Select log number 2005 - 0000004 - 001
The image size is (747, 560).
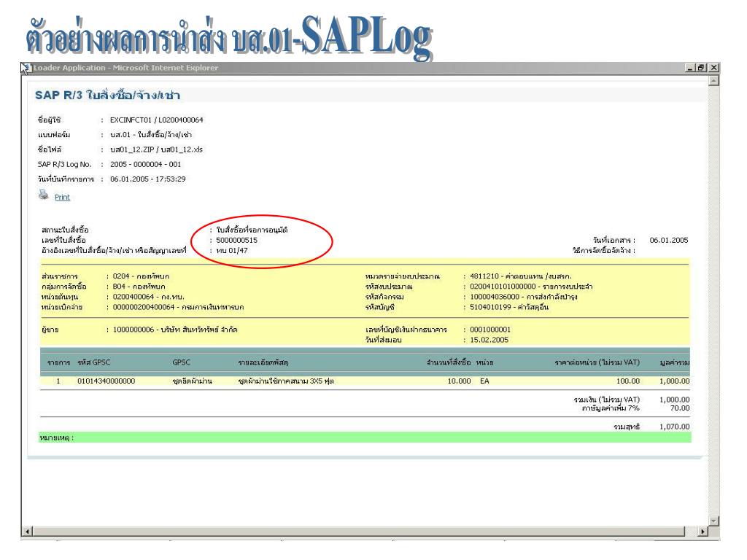coord(145,164)
